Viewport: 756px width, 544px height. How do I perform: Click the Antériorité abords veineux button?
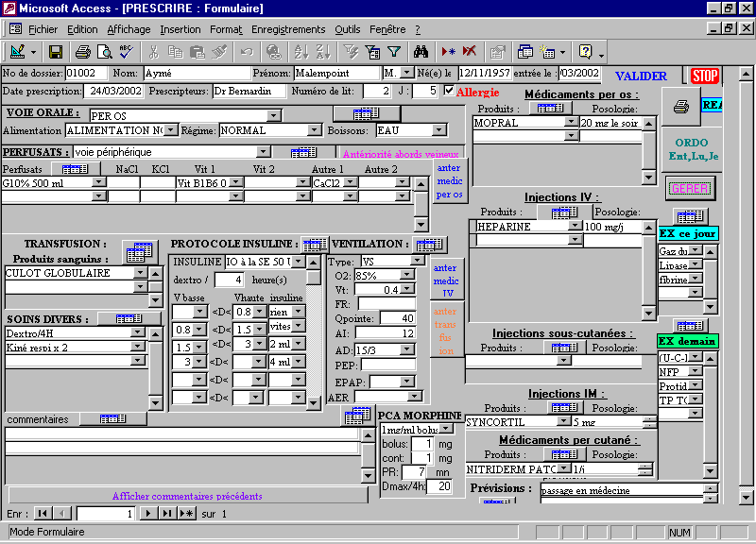click(401, 154)
